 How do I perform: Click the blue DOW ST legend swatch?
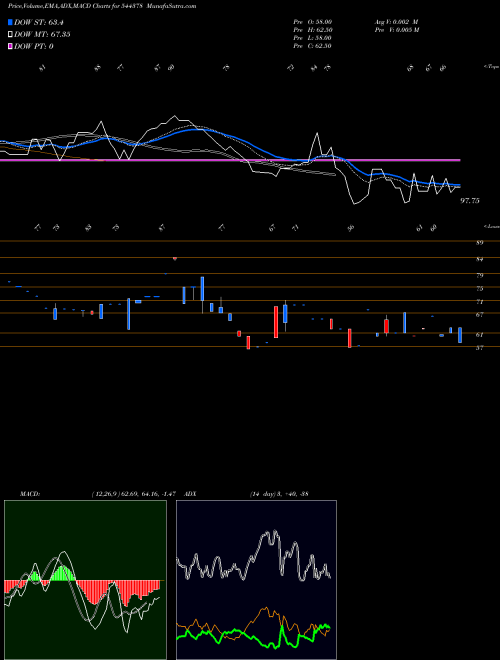11,22
